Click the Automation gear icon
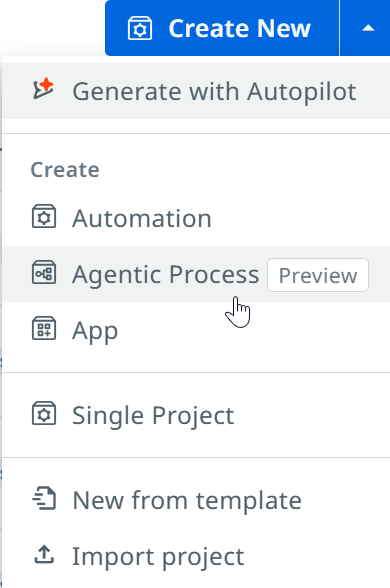 point(44,216)
